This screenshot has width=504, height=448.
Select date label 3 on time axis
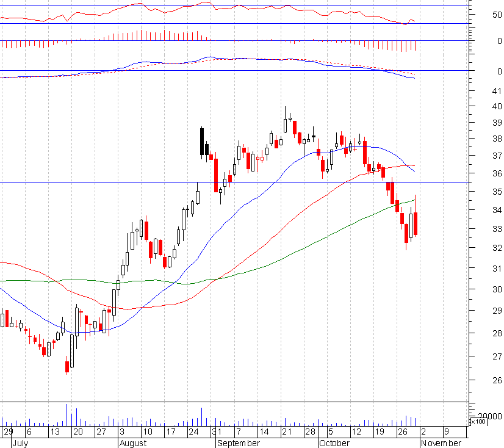coord(122,432)
